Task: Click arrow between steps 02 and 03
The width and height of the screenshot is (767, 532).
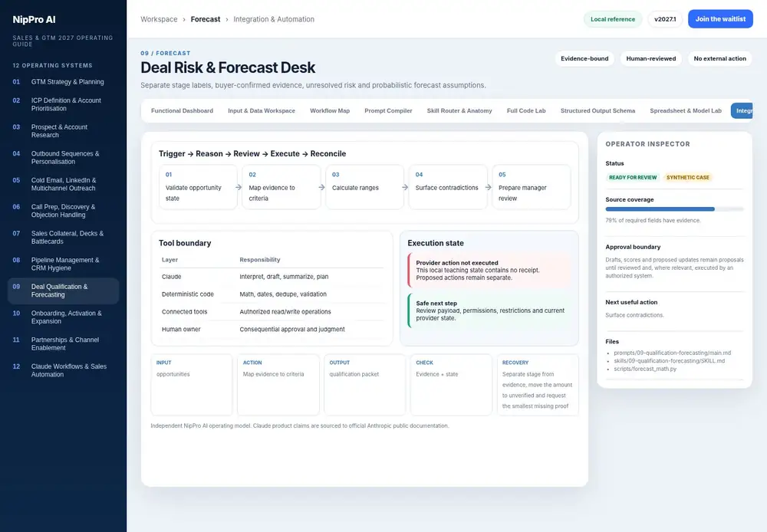Action: [321, 187]
